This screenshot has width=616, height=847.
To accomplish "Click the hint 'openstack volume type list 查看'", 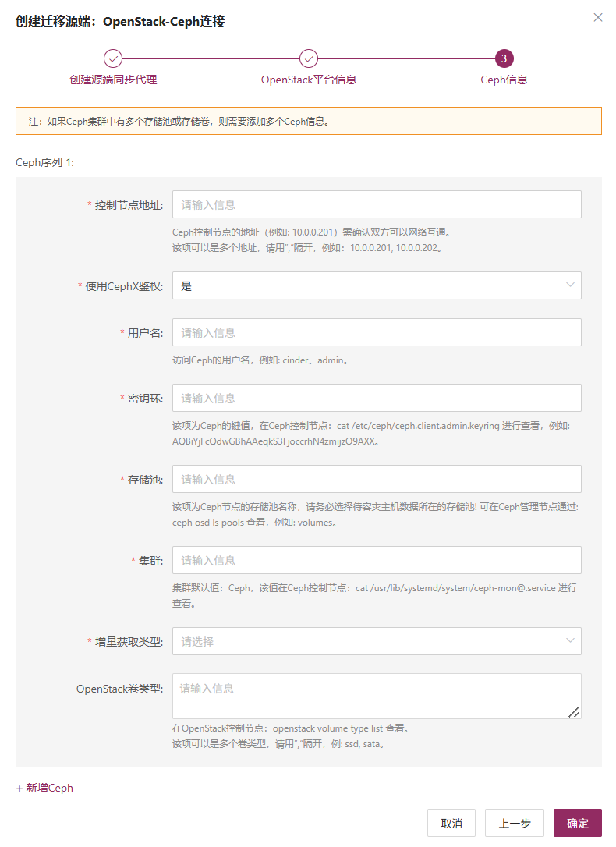I will pyautogui.click(x=290, y=728).
